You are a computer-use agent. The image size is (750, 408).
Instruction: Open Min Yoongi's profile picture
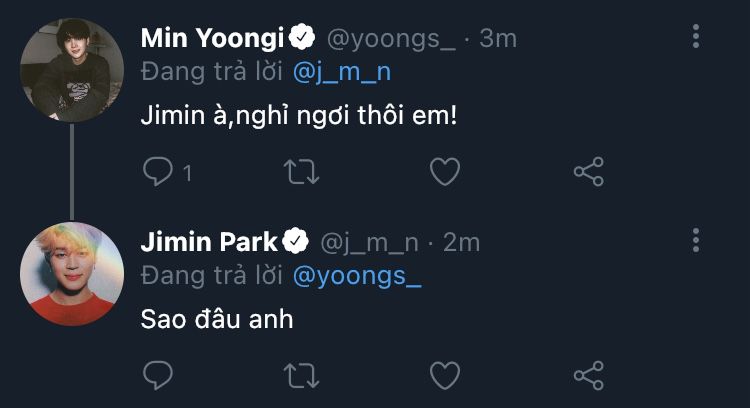click(72, 70)
